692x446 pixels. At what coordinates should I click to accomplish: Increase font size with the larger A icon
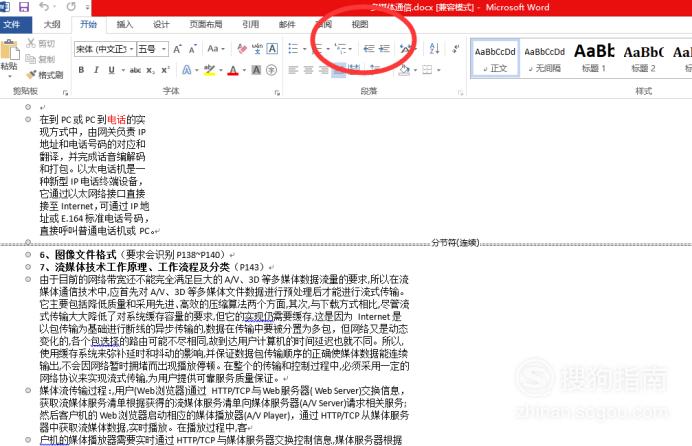coord(177,49)
